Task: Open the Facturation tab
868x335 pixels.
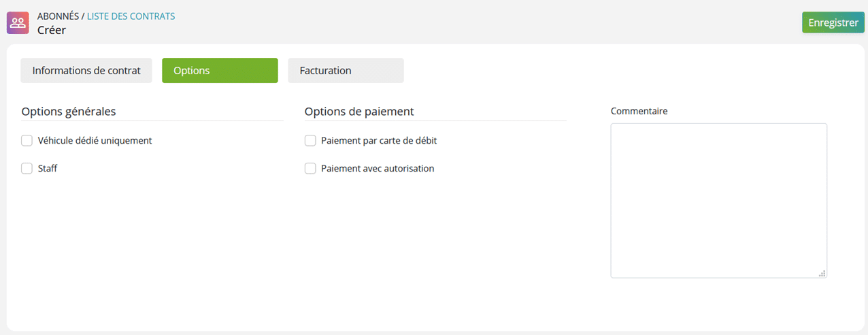Action: click(x=346, y=71)
